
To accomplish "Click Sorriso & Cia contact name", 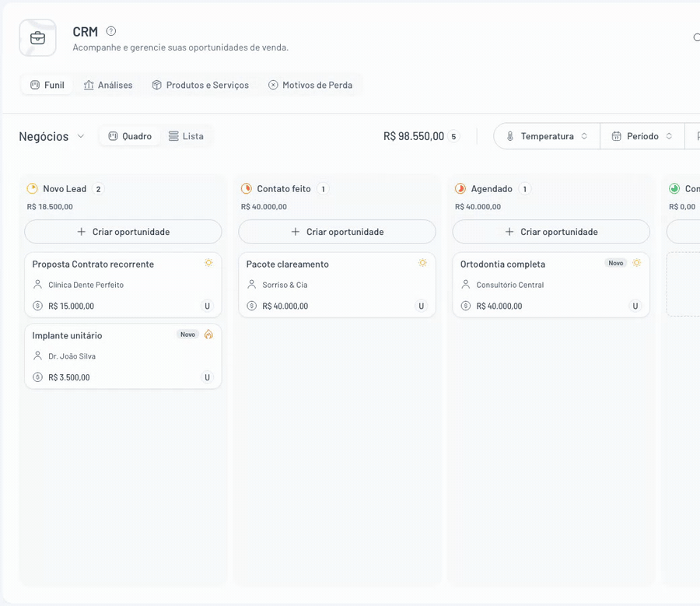I will [x=285, y=285].
